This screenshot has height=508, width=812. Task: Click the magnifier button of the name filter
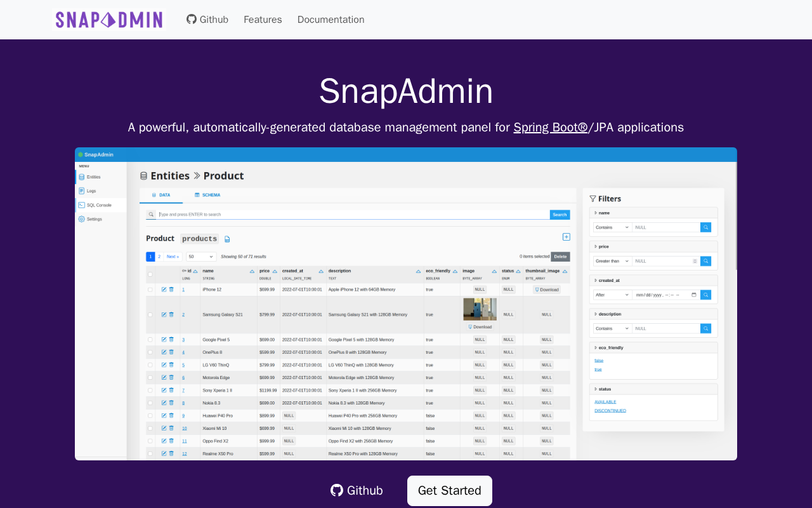point(705,227)
